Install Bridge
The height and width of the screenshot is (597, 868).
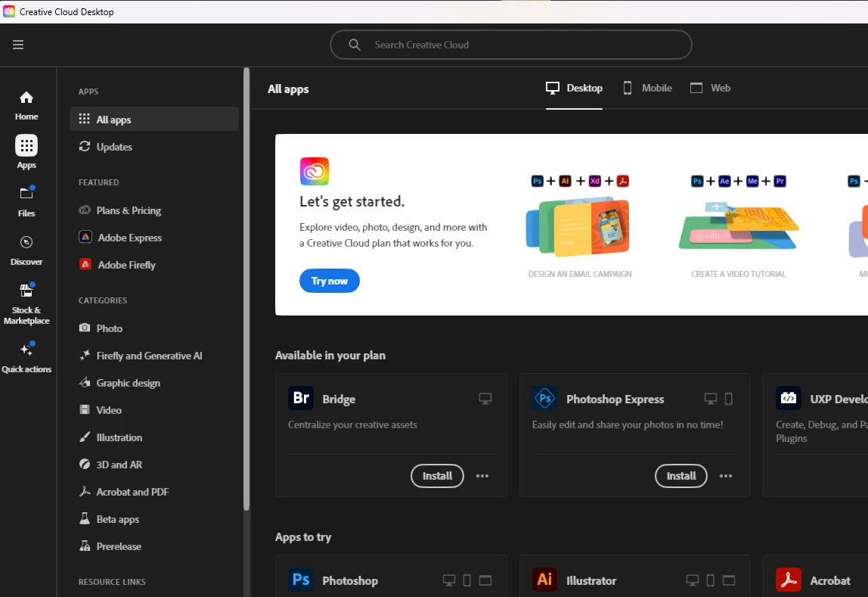click(x=437, y=476)
